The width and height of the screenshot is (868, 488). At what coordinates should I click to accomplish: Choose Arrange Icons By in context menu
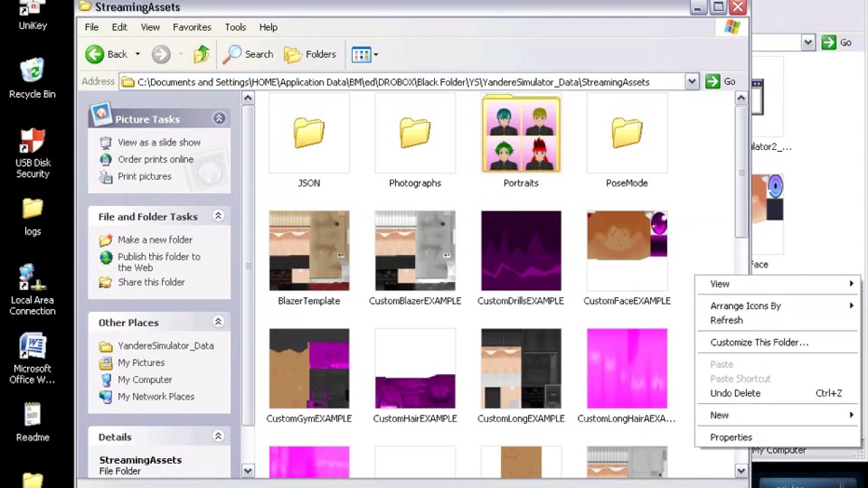pyautogui.click(x=778, y=306)
